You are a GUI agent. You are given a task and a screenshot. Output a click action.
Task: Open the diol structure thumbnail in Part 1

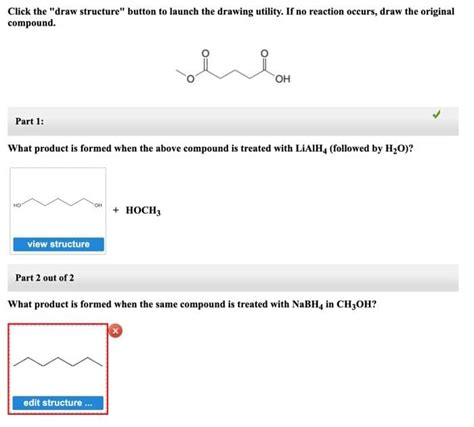click(58, 202)
